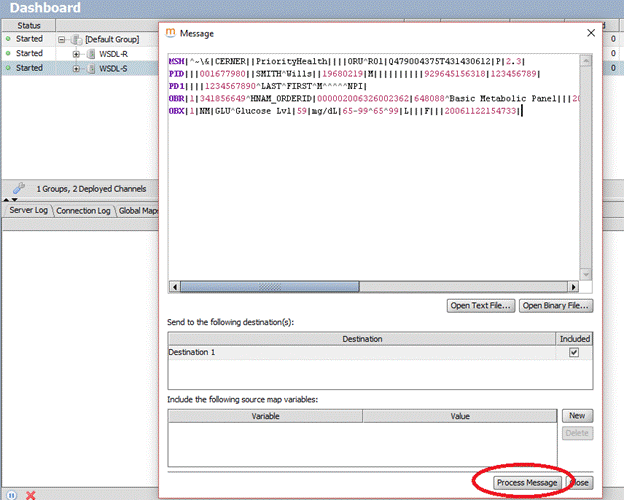Open a text file via Open Text File
Image resolution: width=624 pixels, height=500 pixels.
coord(480,305)
